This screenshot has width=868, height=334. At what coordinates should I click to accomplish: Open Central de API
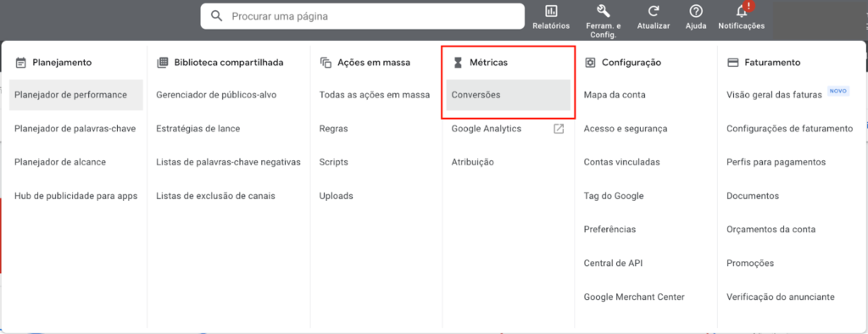click(613, 263)
